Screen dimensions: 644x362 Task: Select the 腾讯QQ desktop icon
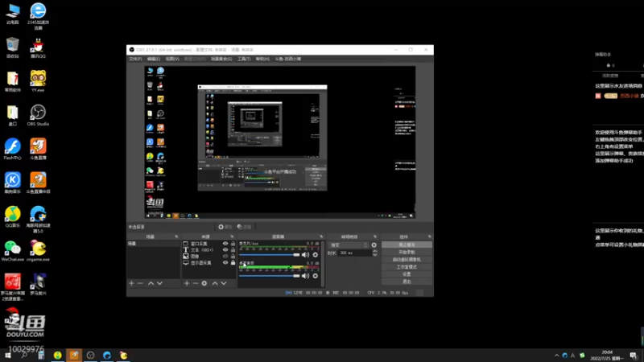point(38,47)
